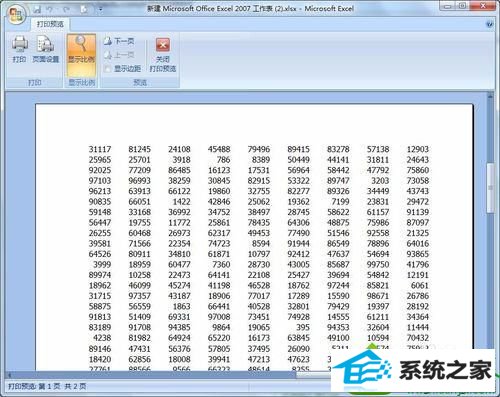Click the scroll-up arrow of vertical scrollbar
The height and width of the screenshot is (397, 500).
click(490, 96)
